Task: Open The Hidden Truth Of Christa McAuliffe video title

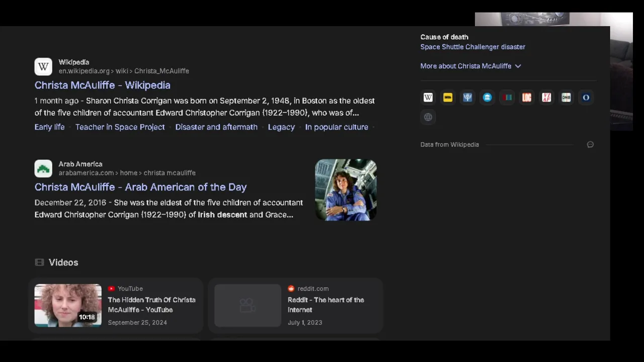Action: (x=151, y=305)
